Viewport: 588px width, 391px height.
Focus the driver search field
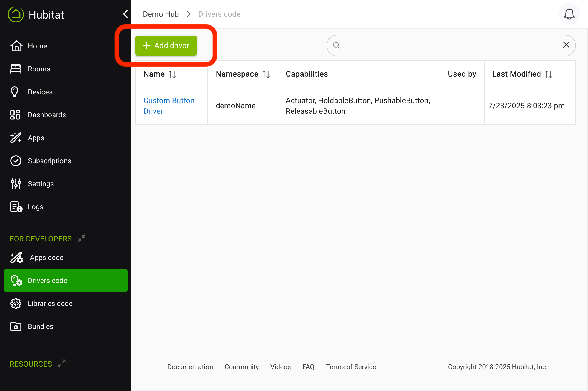[451, 45]
